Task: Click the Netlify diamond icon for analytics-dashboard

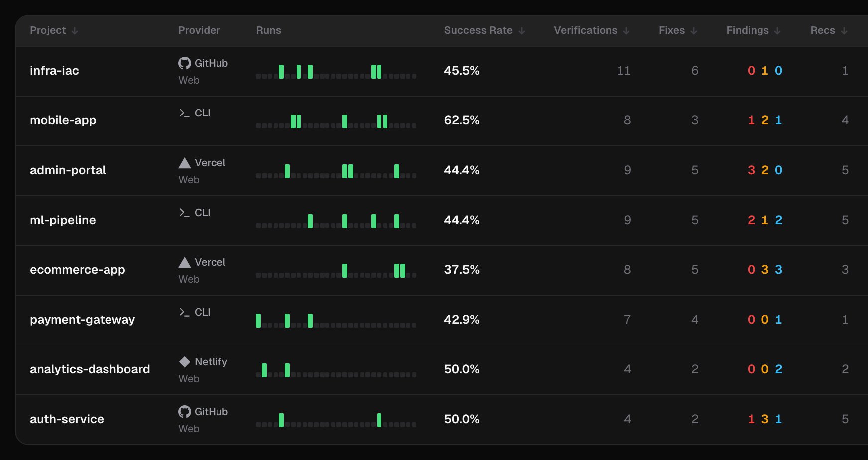Action: point(185,362)
